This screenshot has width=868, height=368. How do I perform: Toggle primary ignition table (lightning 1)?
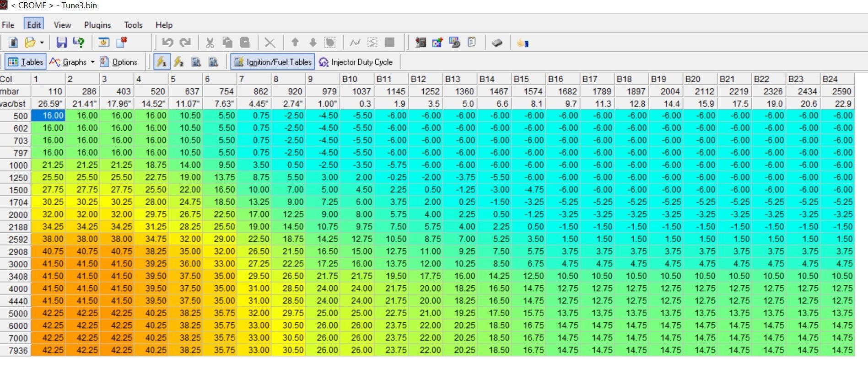[161, 62]
